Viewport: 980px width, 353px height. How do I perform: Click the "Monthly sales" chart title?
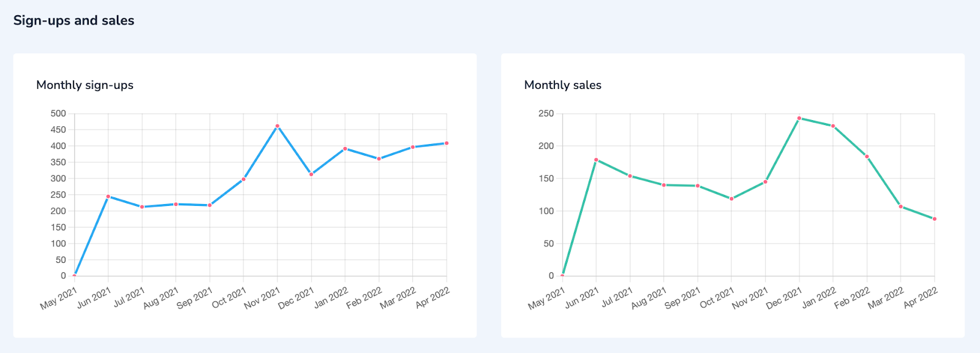(562, 85)
